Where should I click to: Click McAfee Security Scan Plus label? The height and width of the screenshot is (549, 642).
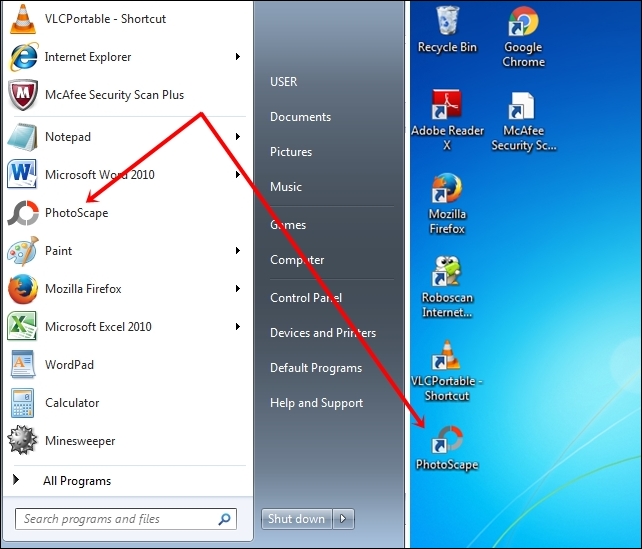[115, 95]
